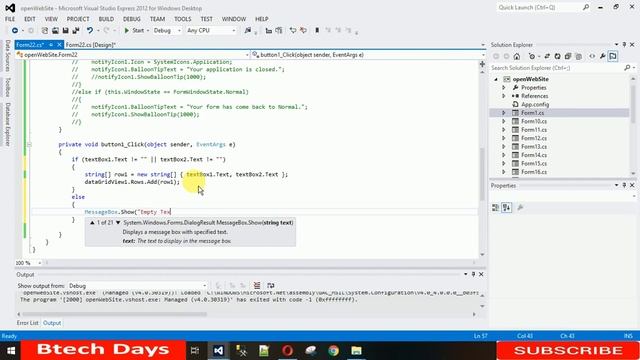Collapse the button1_Click method outline
The height and width of the screenshot is (360, 640).
click(29, 144)
